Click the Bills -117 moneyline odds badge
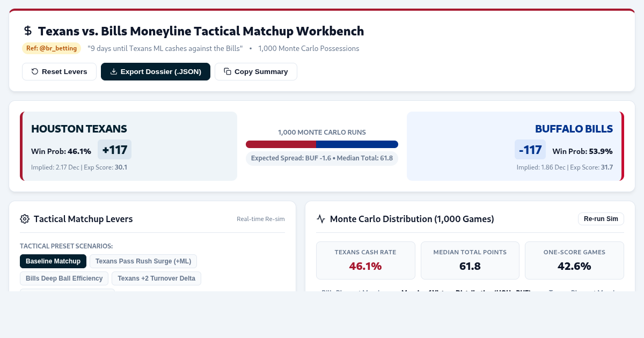This screenshot has height=338, width=644. [530, 150]
